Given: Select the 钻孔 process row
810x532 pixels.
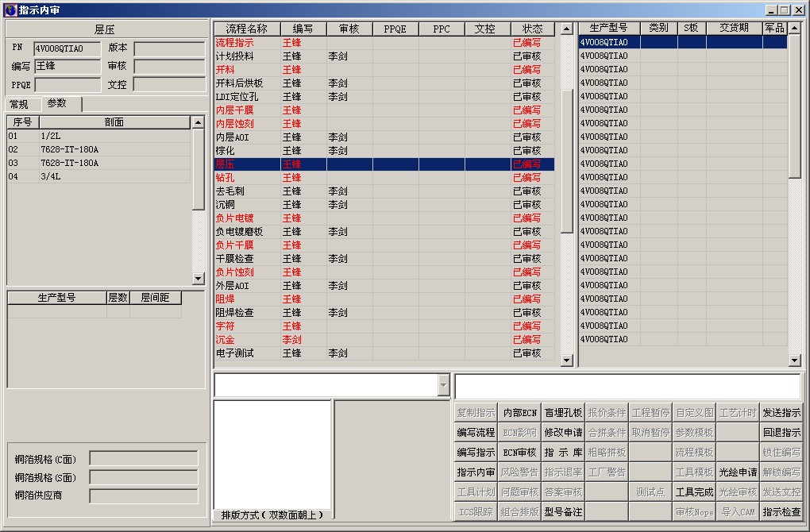Looking at the screenshot, I should coord(384,178).
